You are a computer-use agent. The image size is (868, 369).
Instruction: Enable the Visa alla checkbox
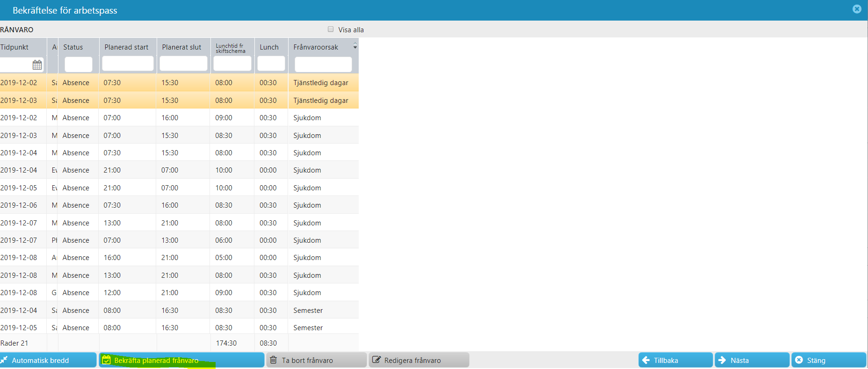(331, 29)
